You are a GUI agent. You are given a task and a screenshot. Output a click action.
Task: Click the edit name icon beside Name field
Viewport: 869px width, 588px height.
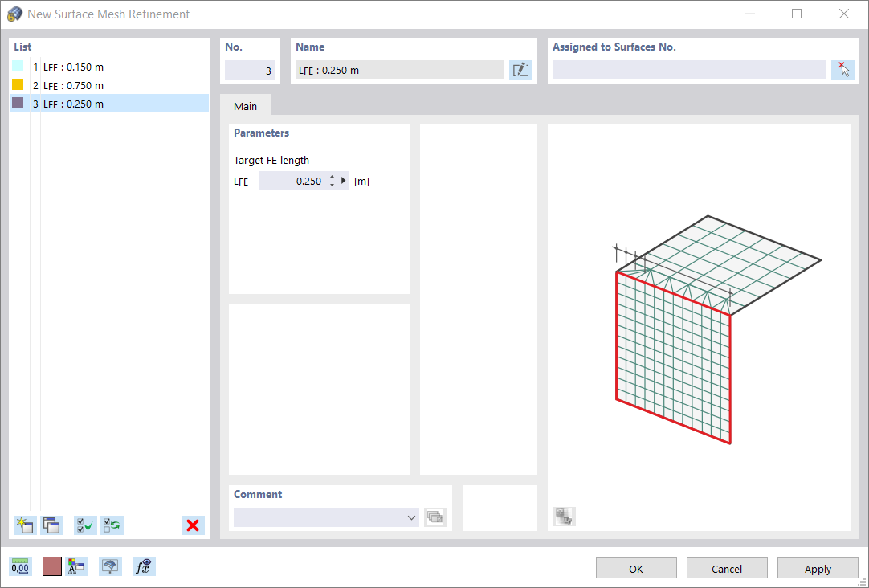pos(520,70)
